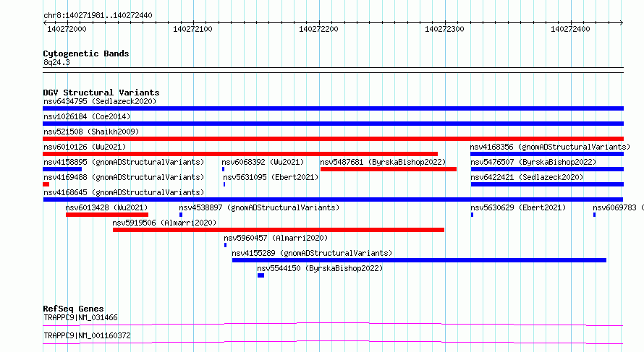Open nsv5631095 (Ebert2021) variant label
Screen dimensions: 644x352
coord(271,177)
